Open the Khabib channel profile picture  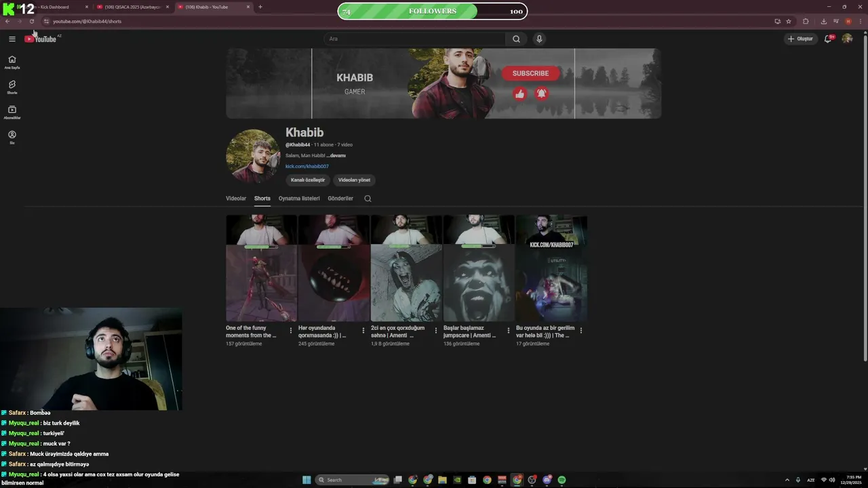253,157
